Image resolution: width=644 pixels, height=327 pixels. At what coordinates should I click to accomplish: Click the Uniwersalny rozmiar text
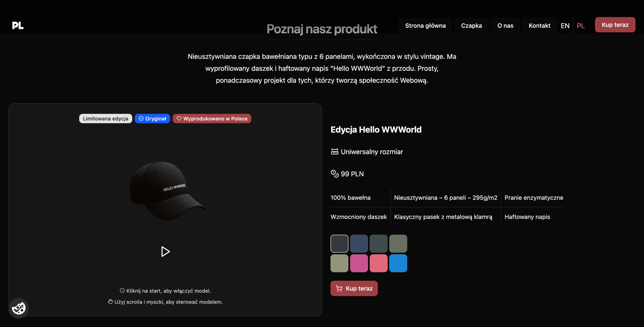click(x=372, y=152)
